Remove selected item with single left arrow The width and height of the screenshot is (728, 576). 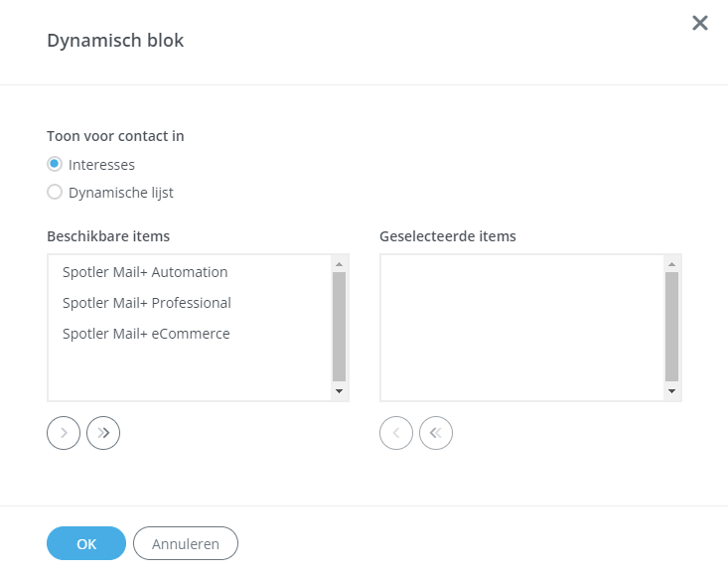(396, 433)
